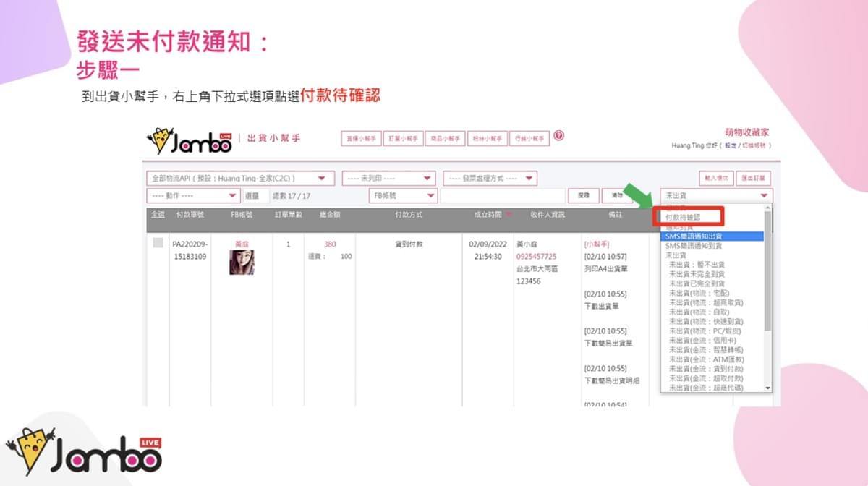Viewport: 868px width, 486px height.
Task: Click the 搜尋 search button
Action: coord(584,195)
